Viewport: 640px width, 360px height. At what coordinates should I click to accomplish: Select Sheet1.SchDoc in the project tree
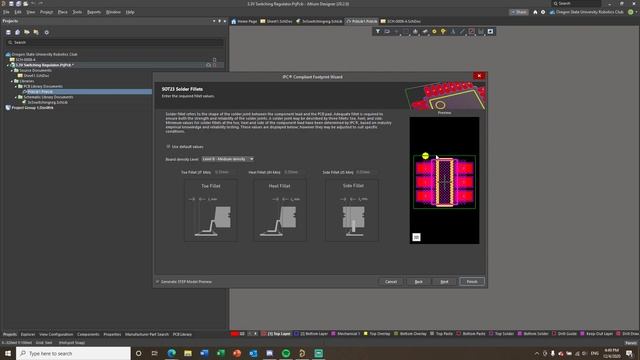point(33,76)
